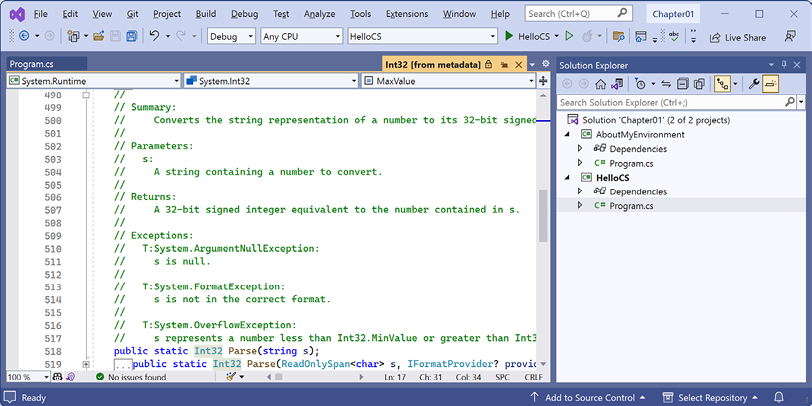This screenshot has height=406, width=812.
Task: Open the Any CPU platform dropdown
Action: click(x=302, y=36)
